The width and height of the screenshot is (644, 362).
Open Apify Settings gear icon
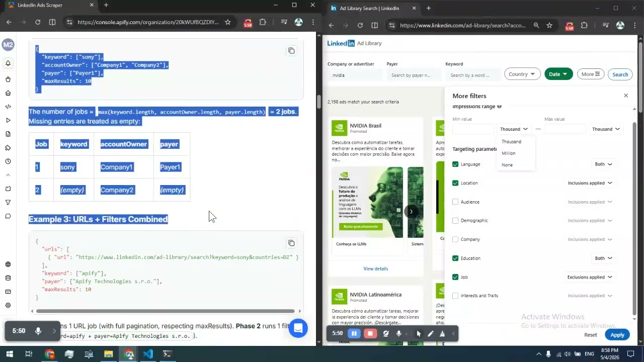pyautogui.click(x=8, y=305)
